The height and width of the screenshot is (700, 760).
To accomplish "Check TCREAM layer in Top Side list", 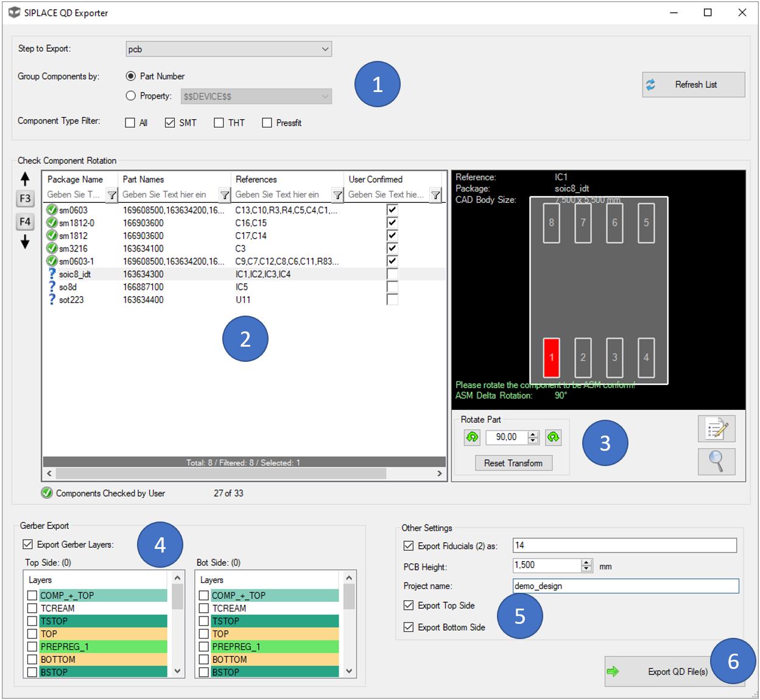I will 32,608.
